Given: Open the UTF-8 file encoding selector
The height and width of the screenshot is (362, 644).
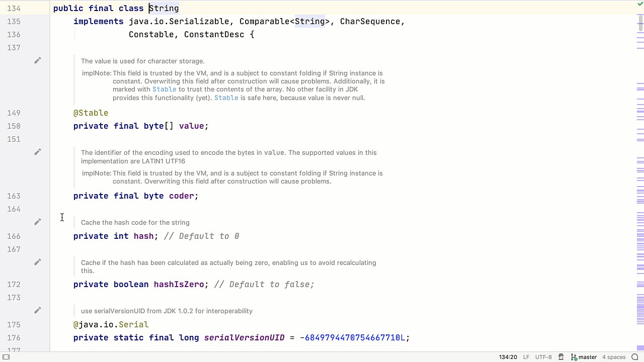Looking at the screenshot, I should pos(543,357).
